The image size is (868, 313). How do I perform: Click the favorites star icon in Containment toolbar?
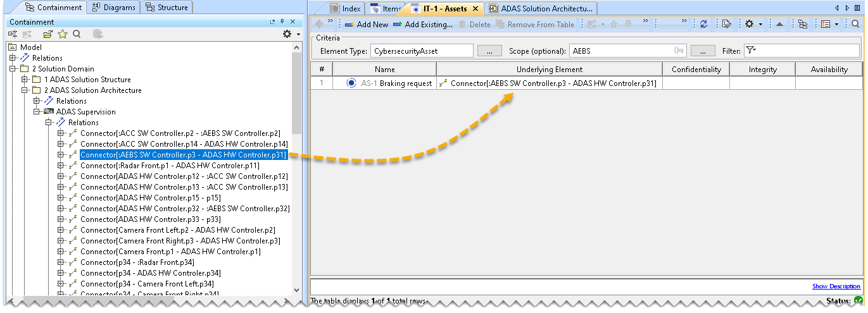point(62,34)
